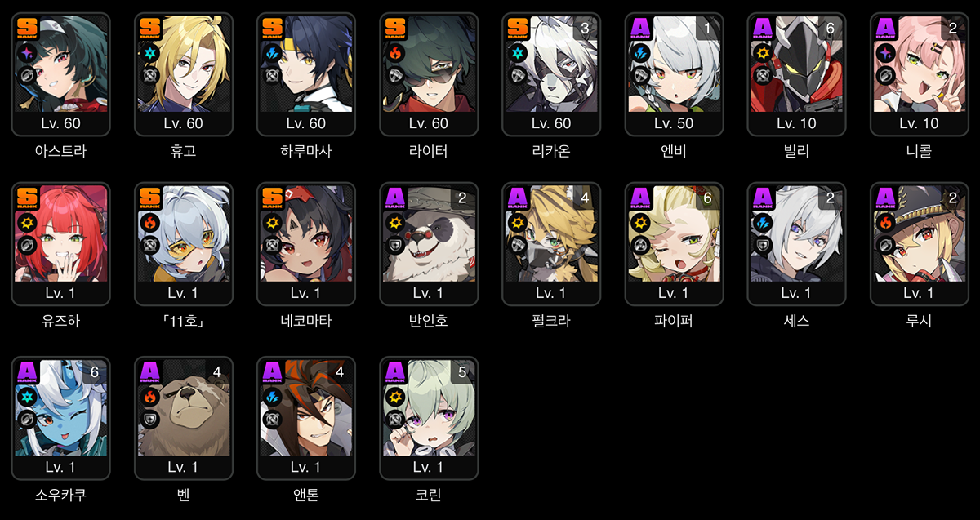Click the A rank badge on 앤톤
The width and height of the screenshot is (980, 520).
(273, 372)
